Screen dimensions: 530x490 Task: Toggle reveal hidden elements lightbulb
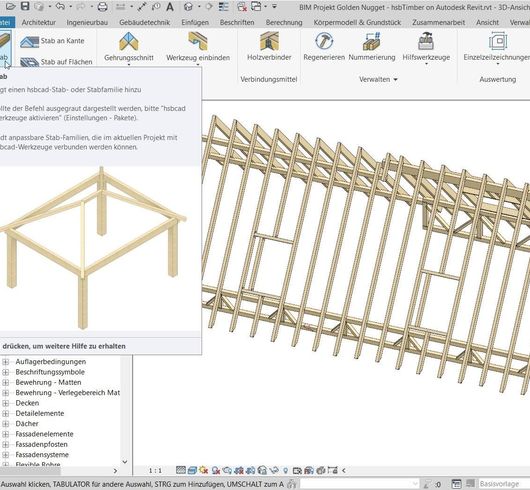point(286,470)
